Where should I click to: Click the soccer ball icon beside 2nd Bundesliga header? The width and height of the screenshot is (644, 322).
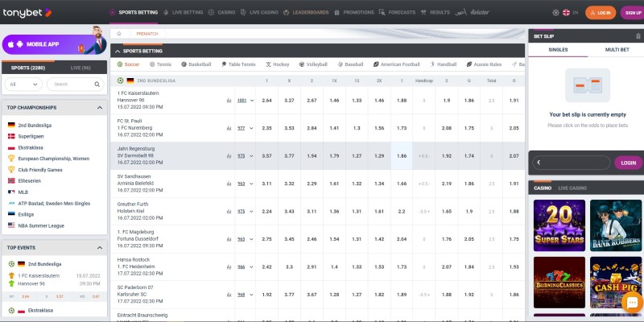[120, 80]
